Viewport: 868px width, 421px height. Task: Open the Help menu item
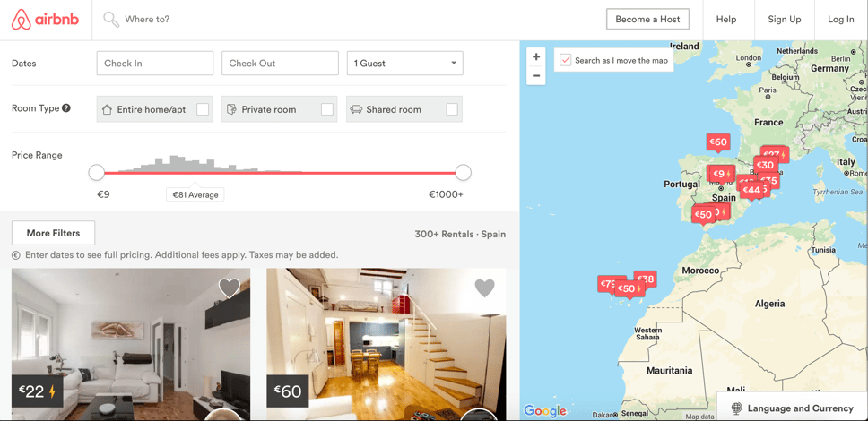[725, 20]
